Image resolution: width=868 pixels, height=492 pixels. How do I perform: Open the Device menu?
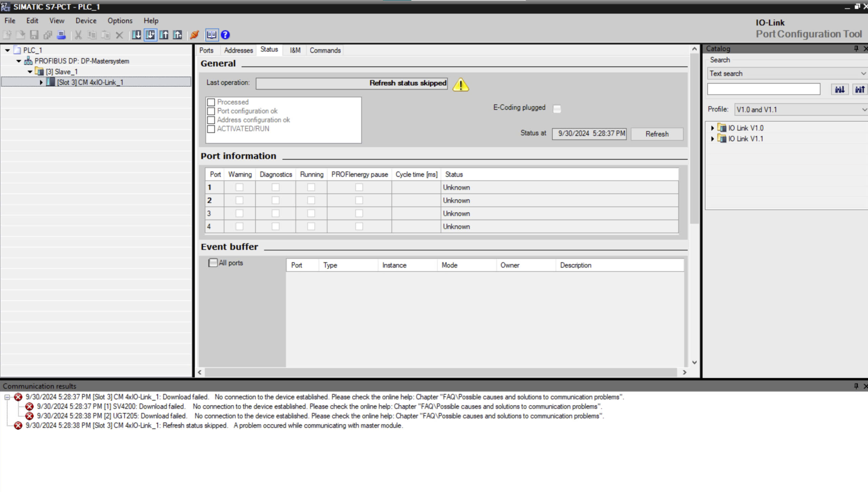tap(86, 21)
